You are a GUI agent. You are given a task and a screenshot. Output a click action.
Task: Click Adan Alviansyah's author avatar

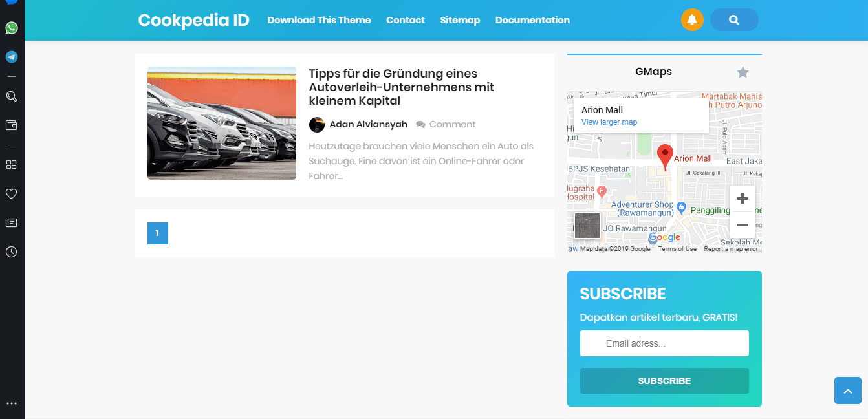[x=317, y=124]
